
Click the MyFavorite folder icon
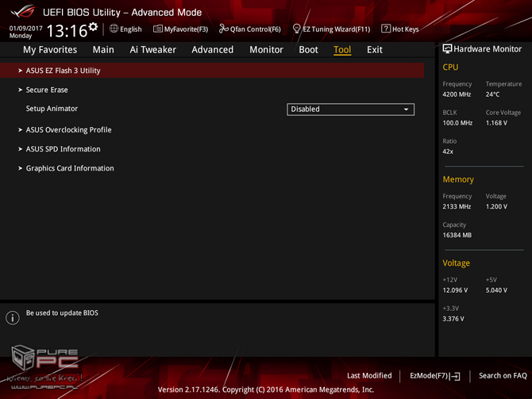tap(158, 29)
